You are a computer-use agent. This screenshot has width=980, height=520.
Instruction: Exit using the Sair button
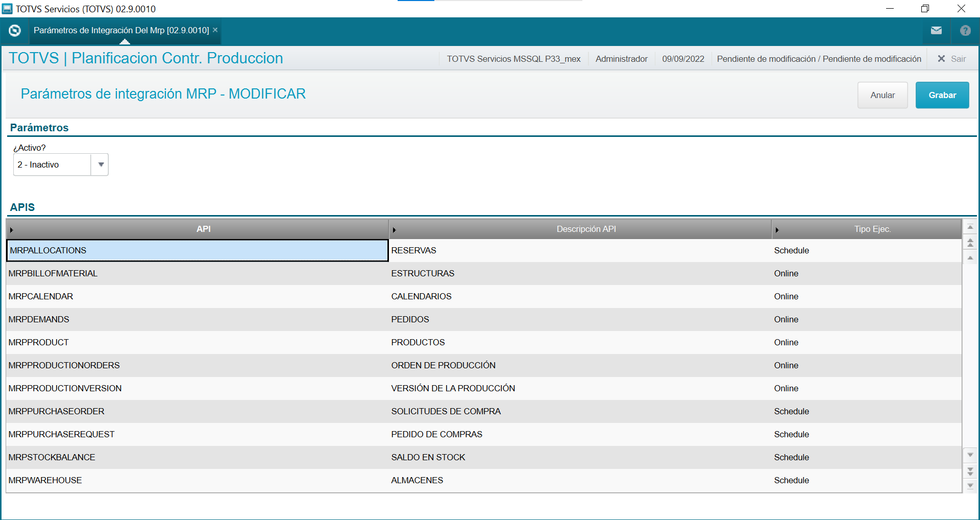click(x=952, y=59)
